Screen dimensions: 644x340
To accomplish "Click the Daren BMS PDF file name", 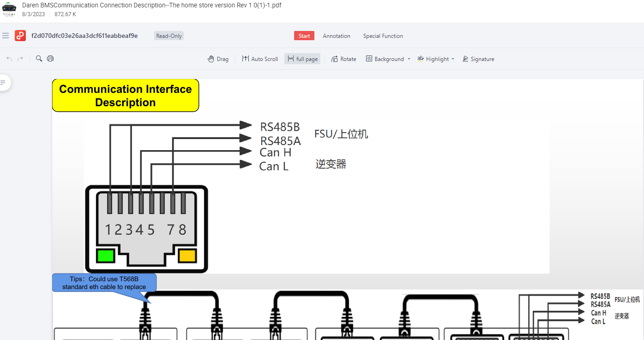I will pos(152,5).
